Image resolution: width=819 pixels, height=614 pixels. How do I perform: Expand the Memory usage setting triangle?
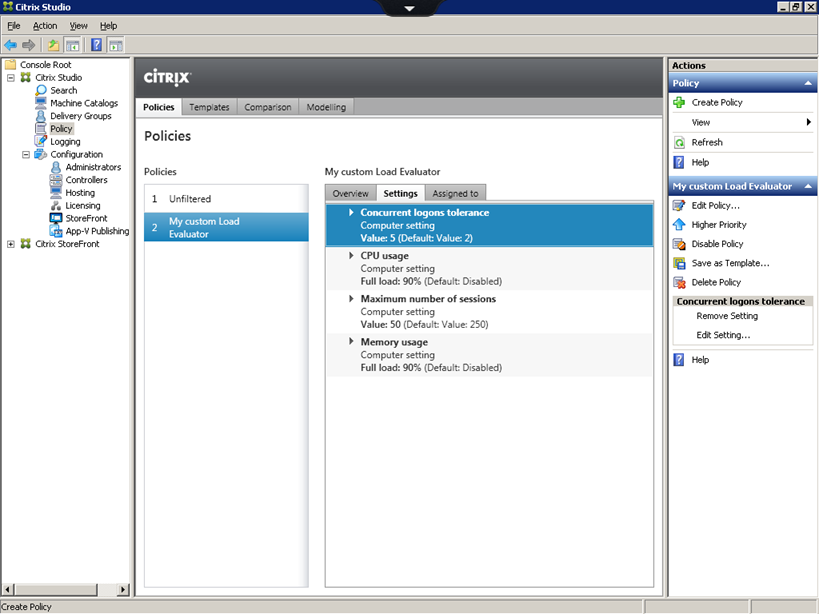(x=352, y=341)
